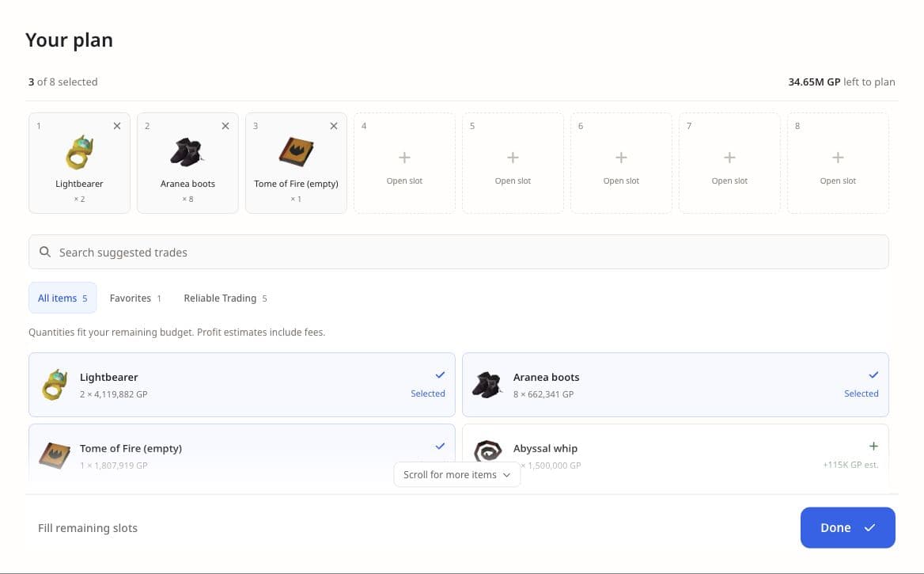Click the Selected label on Aranea boots card

(x=861, y=393)
